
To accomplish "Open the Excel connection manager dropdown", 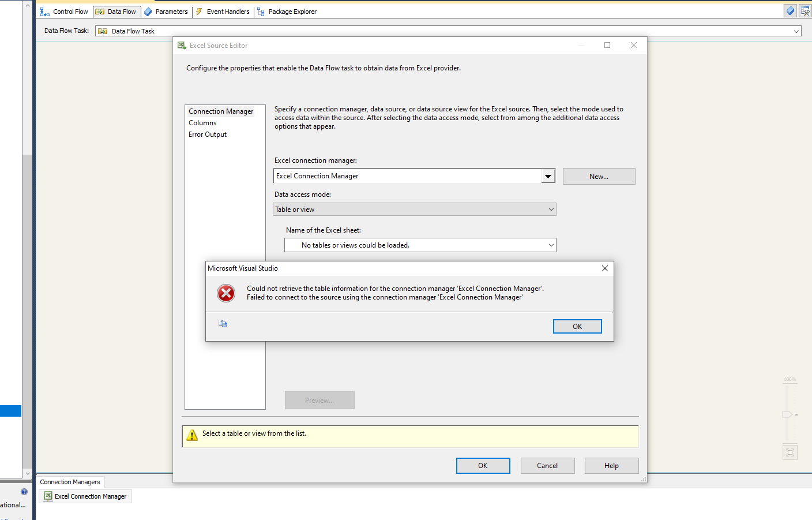I will pyautogui.click(x=548, y=176).
